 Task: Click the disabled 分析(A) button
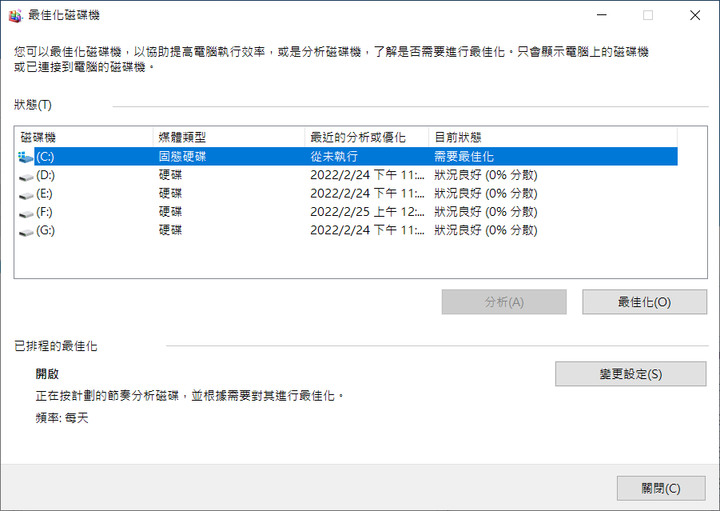pos(504,302)
